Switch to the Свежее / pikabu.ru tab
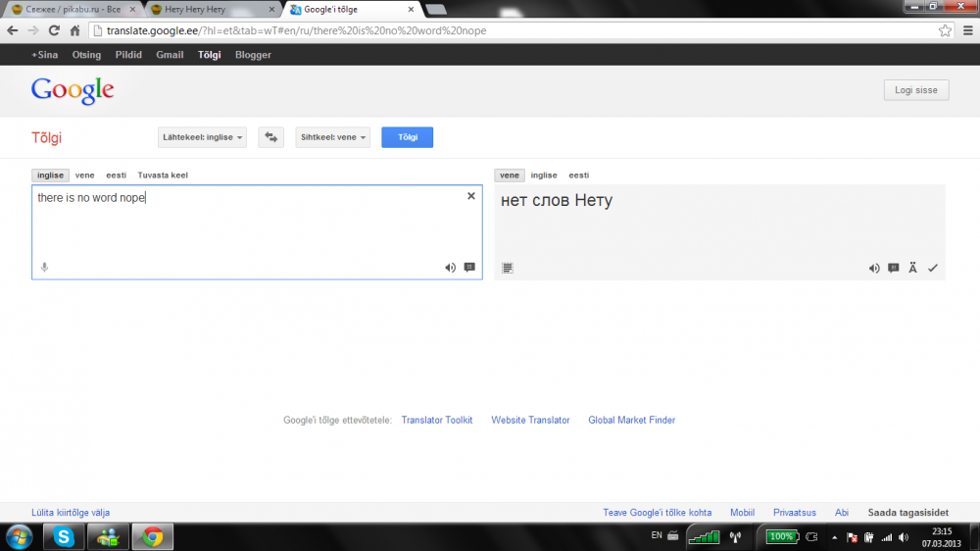 click(73, 10)
